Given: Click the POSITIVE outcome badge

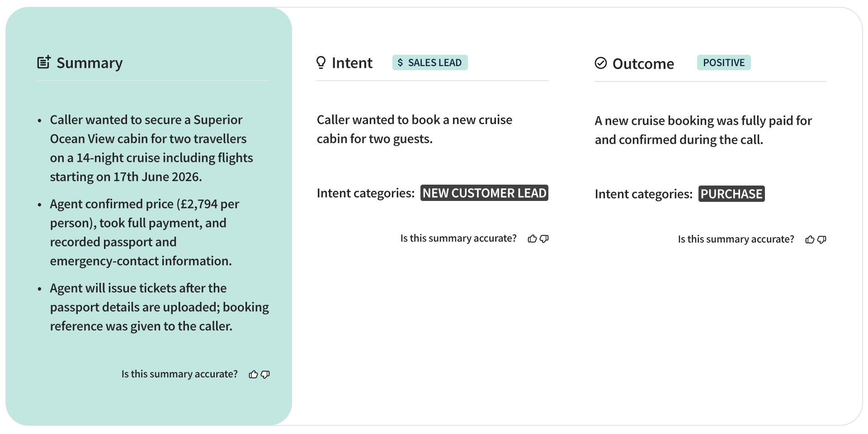Looking at the screenshot, I should pyautogui.click(x=723, y=62).
